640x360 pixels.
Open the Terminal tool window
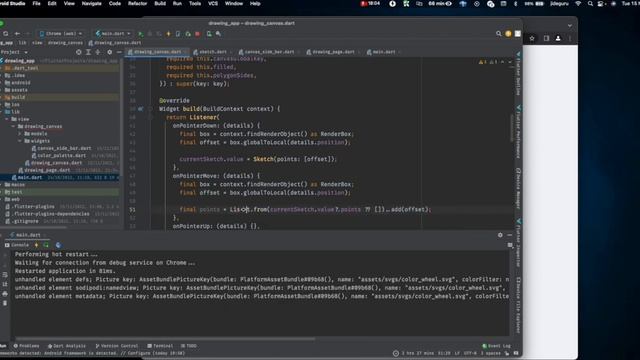pos(160,346)
